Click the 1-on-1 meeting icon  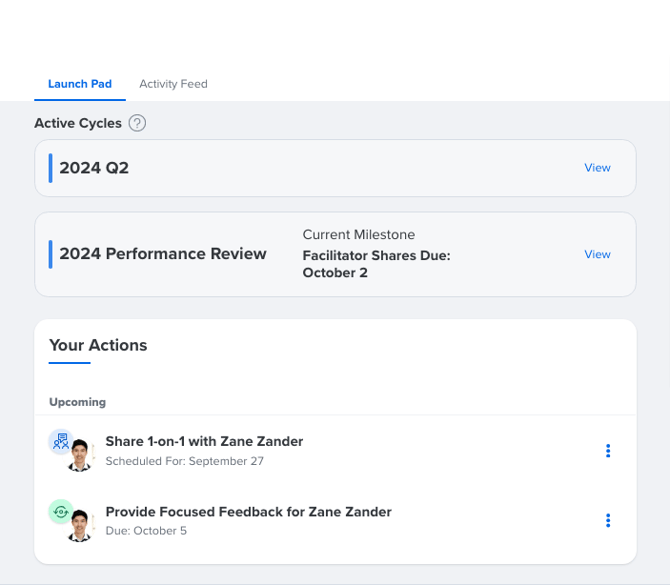tap(61, 441)
